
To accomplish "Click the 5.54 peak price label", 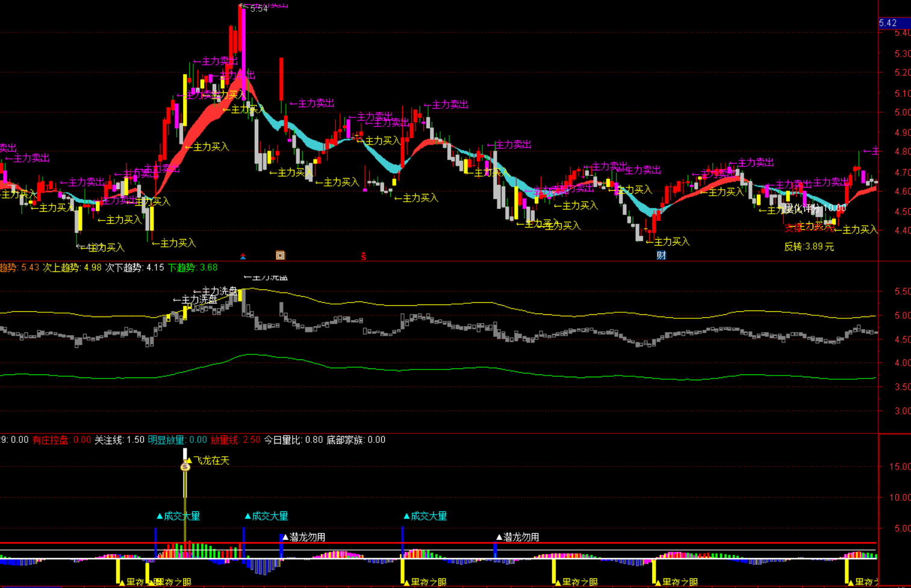I will click(x=258, y=9).
